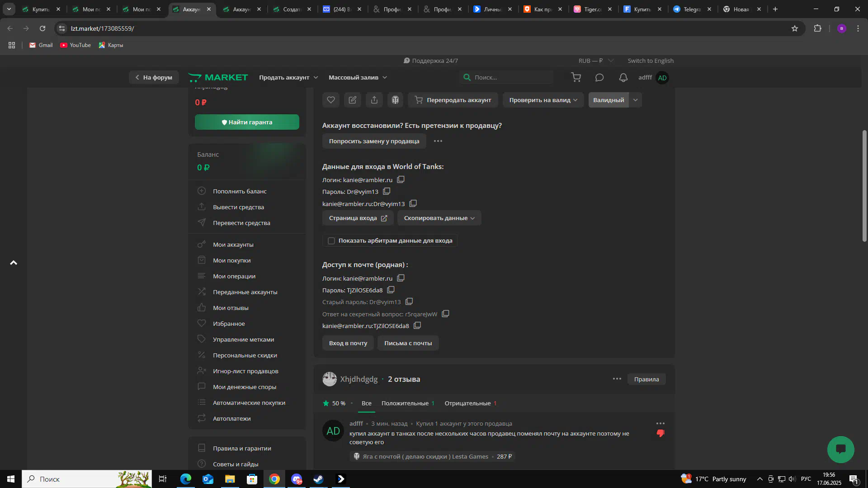
Task: Copy the mail login under Доступ к почте
Action: pos(401,278)
